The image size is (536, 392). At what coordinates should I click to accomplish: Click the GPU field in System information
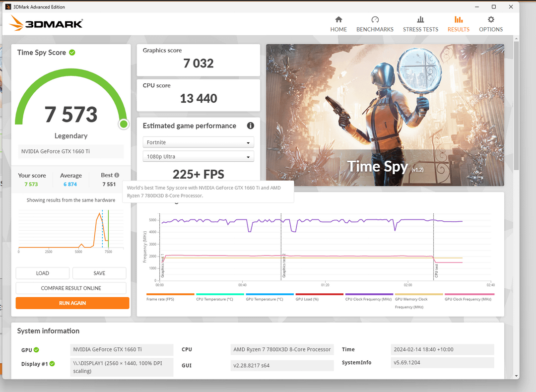click(x=122, y=350)
